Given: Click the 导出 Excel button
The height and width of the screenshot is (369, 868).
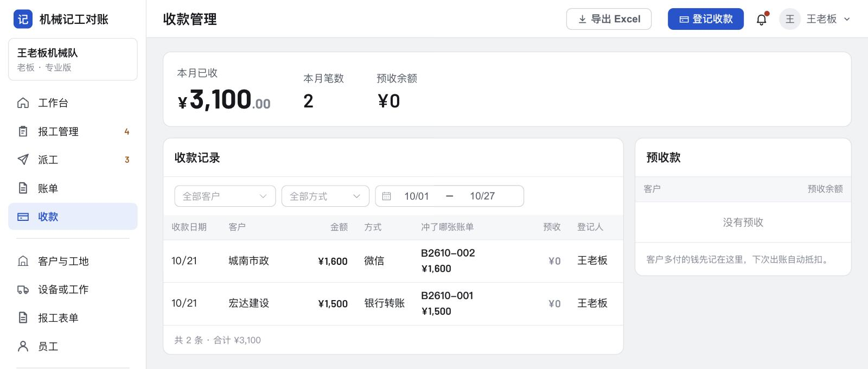Looking at the screenshot, I should pyautogui.click(x=609, y=19).
